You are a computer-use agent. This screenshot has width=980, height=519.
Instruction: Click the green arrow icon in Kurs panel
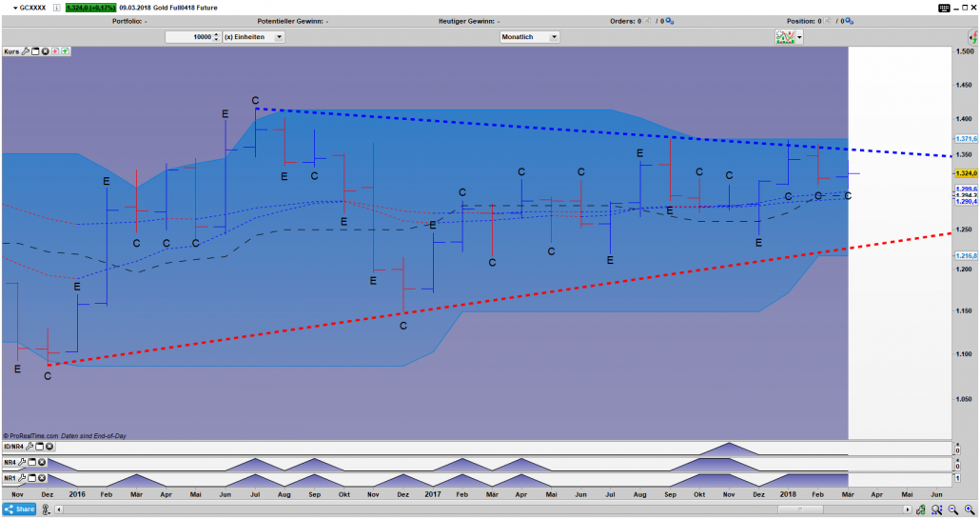tap(65, 51)
